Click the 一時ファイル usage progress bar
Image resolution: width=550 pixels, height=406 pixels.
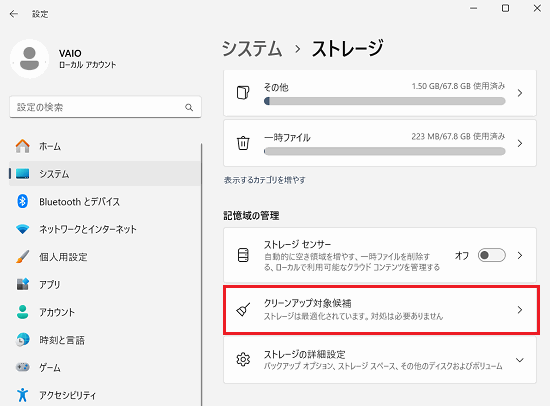pos(384,152)
